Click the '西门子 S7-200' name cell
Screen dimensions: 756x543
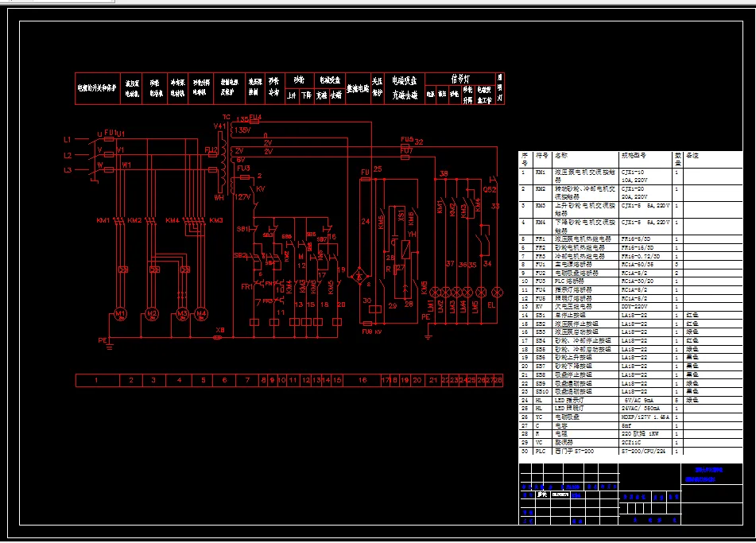[x=585, y=452]
